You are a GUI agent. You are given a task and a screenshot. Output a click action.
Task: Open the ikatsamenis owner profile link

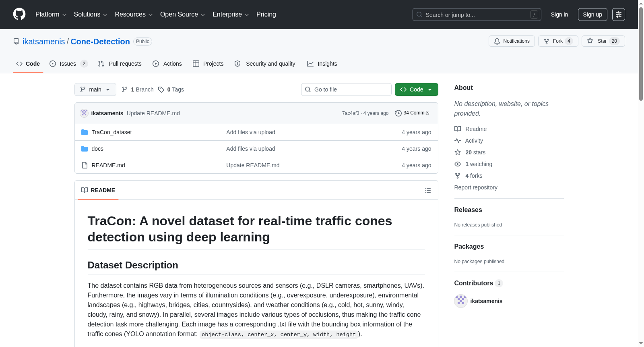(x=43, y=42)
